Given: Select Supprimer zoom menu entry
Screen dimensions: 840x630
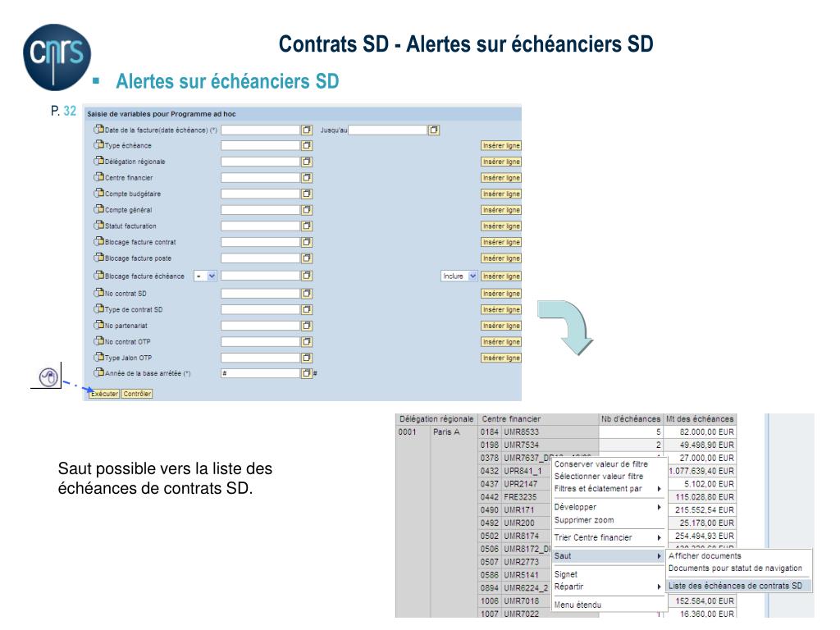Looking at the screenshot, I should pos(584,520).
